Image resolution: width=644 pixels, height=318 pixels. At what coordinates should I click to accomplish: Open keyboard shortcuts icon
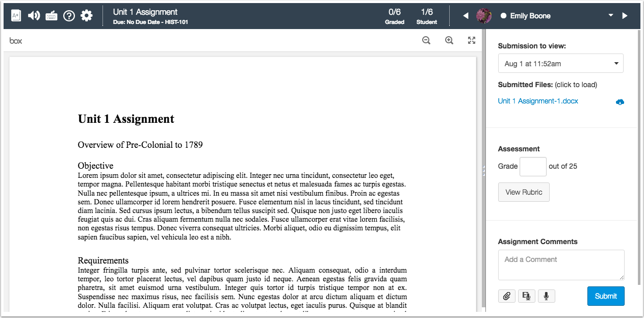tap(51, 16)
